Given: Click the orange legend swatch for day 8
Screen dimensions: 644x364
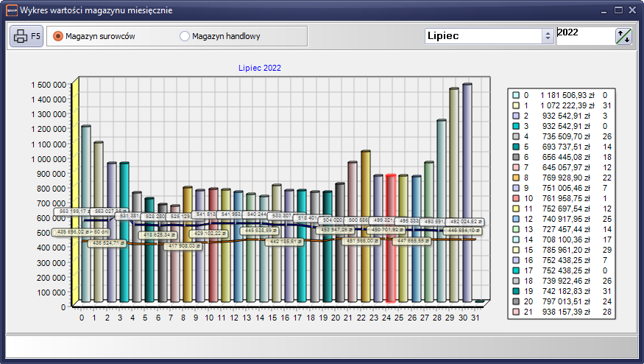Looking at the screenshot, I should click(x=516, y=178).
